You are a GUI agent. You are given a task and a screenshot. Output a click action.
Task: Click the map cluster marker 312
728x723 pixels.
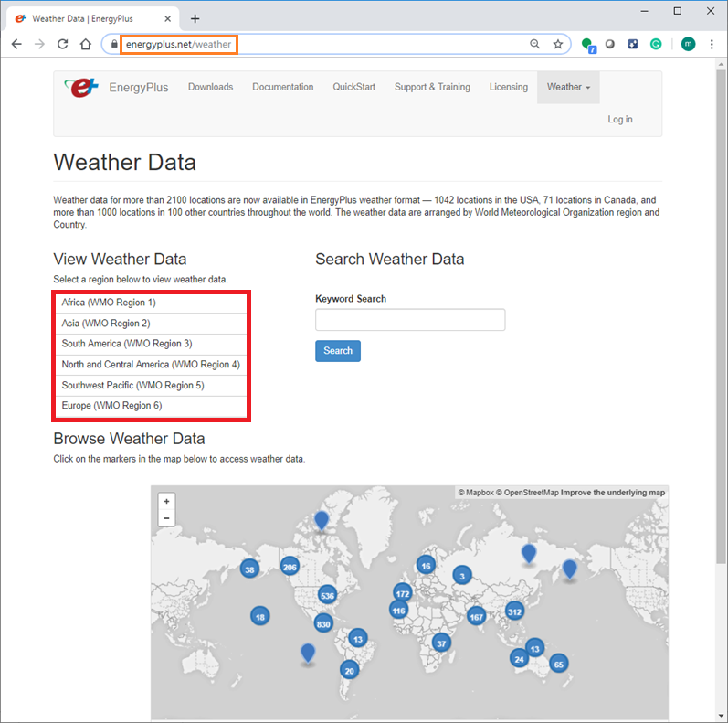(514, 611)
